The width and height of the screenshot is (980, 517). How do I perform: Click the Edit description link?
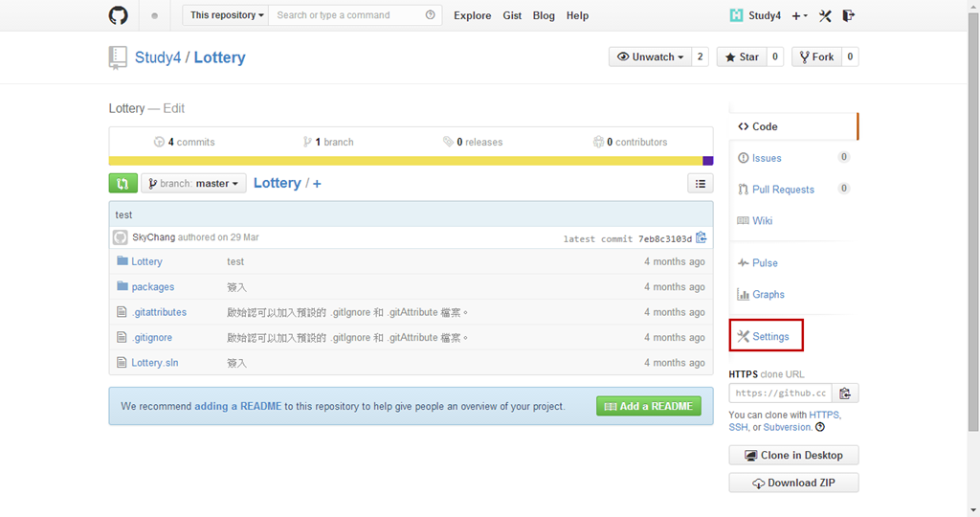[174, 108]
